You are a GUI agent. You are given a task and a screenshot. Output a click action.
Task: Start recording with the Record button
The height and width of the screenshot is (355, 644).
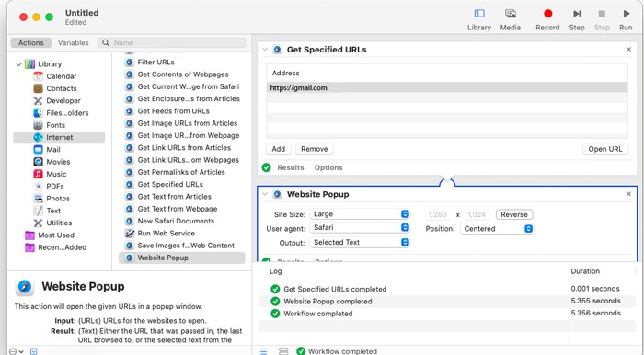pos(547,19)
